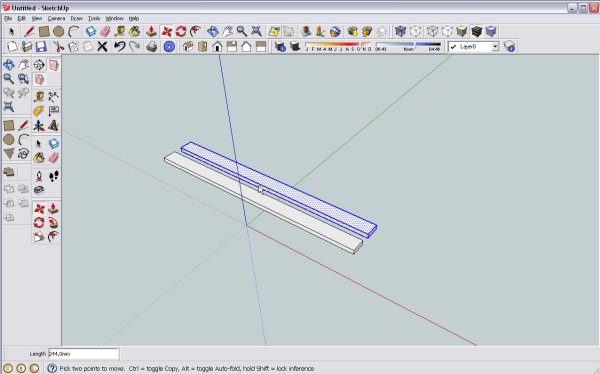Pick the Paint Bucket tool
This screenshot has width=600, height=374.
click(x=134, y=31)
